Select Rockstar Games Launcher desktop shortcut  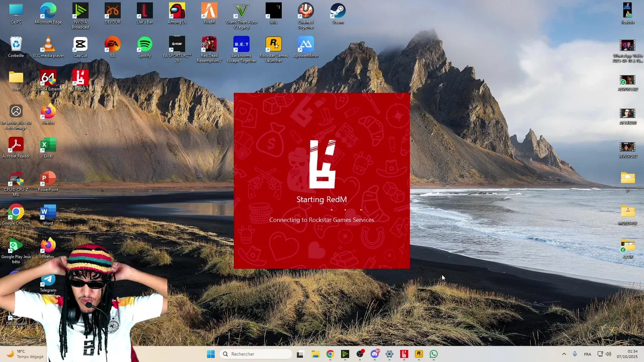[x=274, y=50]
